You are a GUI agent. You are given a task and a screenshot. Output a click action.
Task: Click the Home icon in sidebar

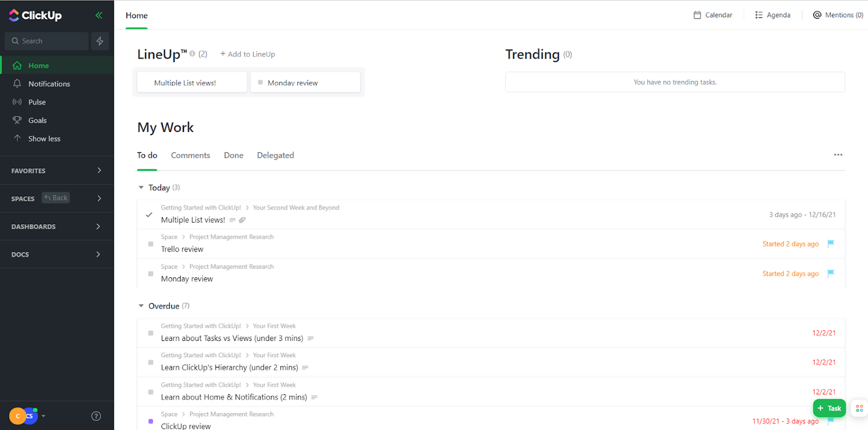click(x=17, y=66)
